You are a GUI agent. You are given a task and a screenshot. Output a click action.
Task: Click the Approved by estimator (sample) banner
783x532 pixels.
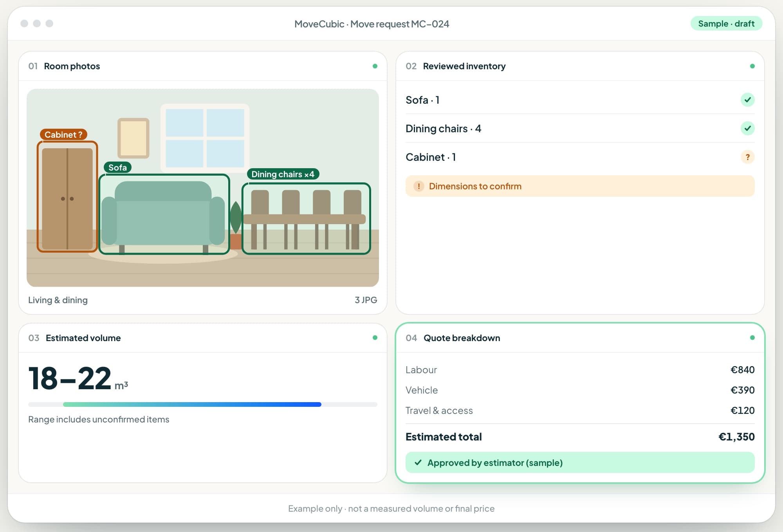point(580,462)
